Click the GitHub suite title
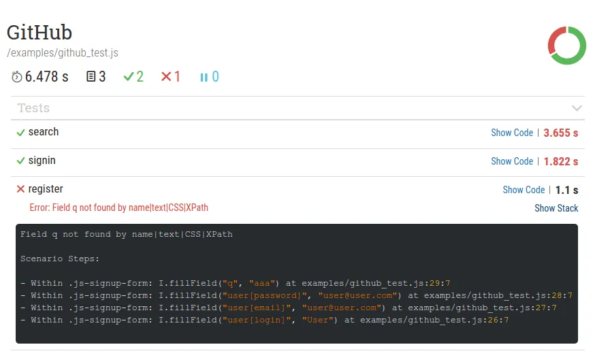The height and width of the screenshot is (364, 593). click(x=39, y=32)
